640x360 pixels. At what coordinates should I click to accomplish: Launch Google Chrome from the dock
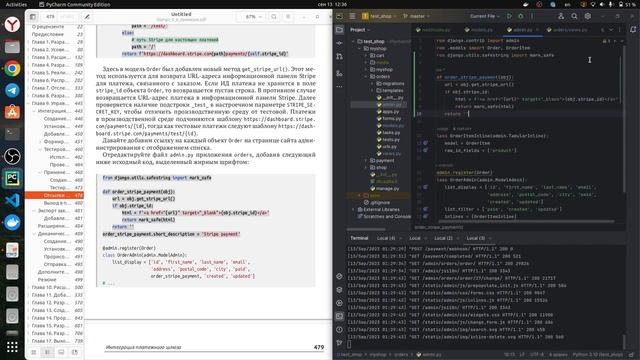(12, 69)
